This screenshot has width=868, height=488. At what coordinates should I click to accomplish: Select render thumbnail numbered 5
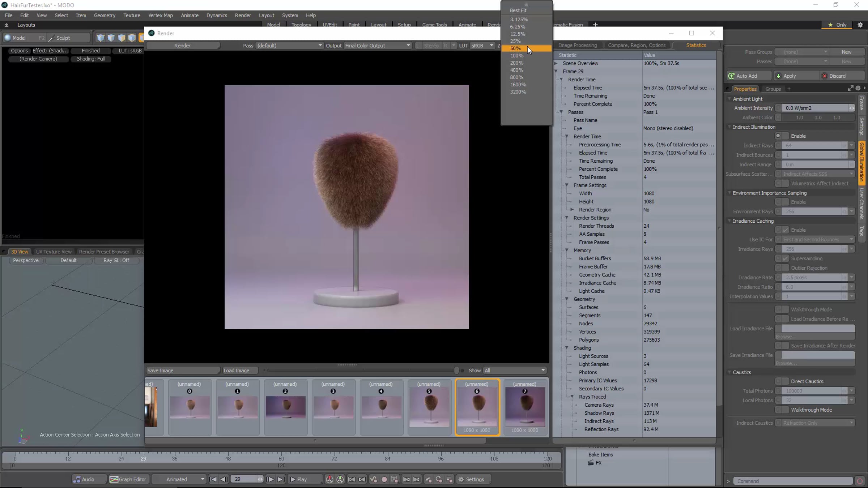[x=429, y=407]
